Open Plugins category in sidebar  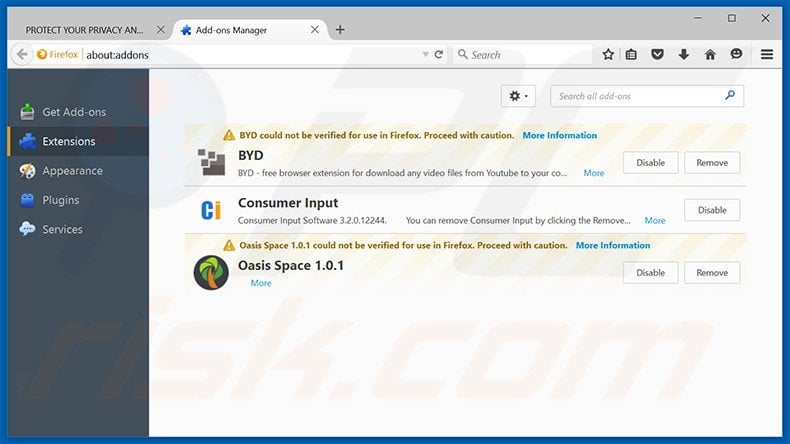point(78,200)
